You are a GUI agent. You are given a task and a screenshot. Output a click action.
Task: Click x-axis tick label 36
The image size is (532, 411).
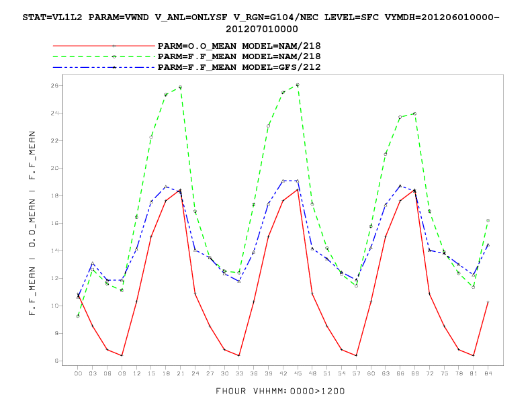pos(254,373)
